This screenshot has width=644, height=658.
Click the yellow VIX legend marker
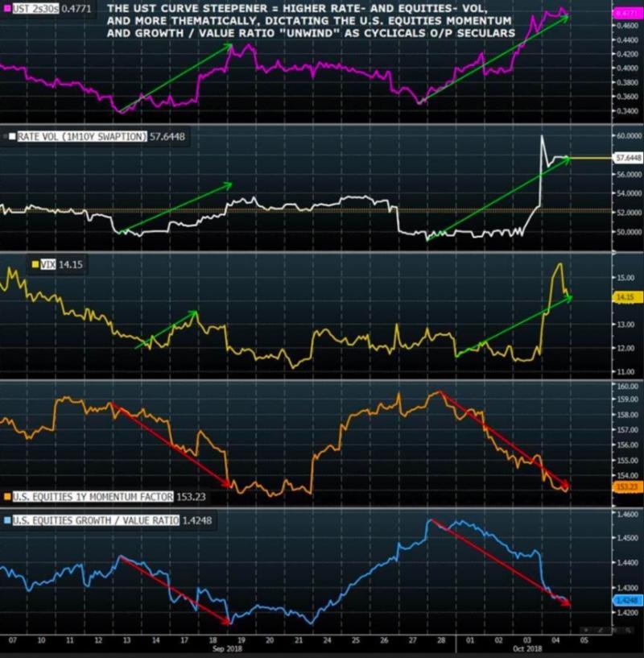(x=34, y=263)
